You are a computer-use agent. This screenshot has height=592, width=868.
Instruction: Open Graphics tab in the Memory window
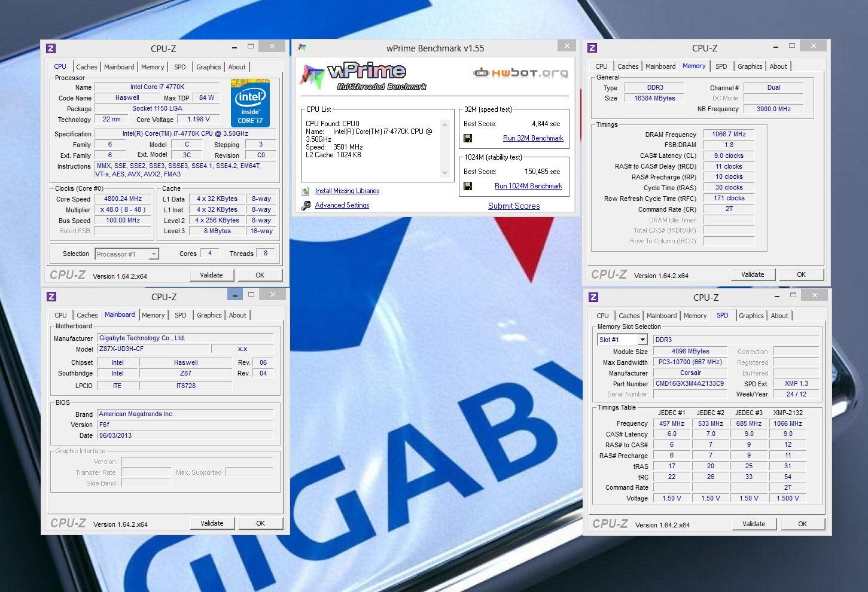pyautogui.click(x=750, y=66)
